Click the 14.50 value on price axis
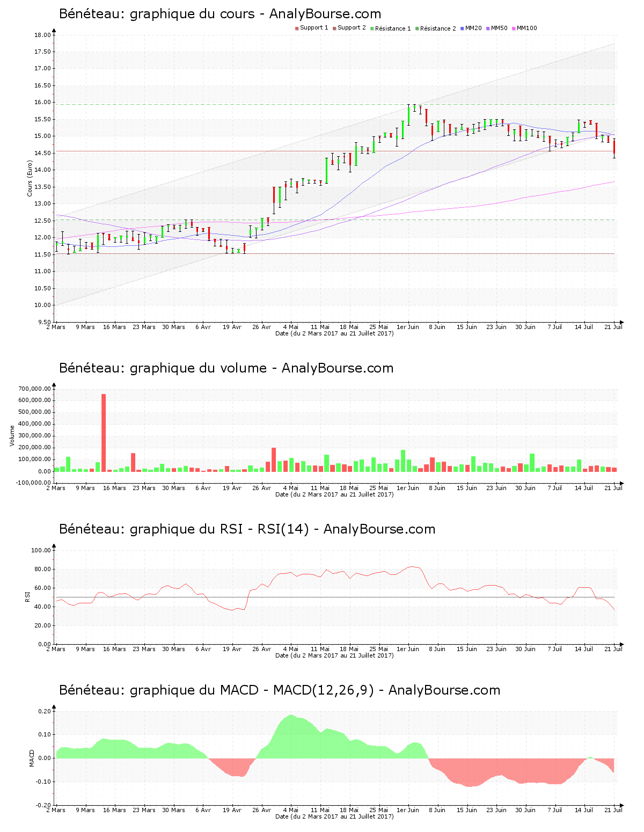 (x=43, y=153)
